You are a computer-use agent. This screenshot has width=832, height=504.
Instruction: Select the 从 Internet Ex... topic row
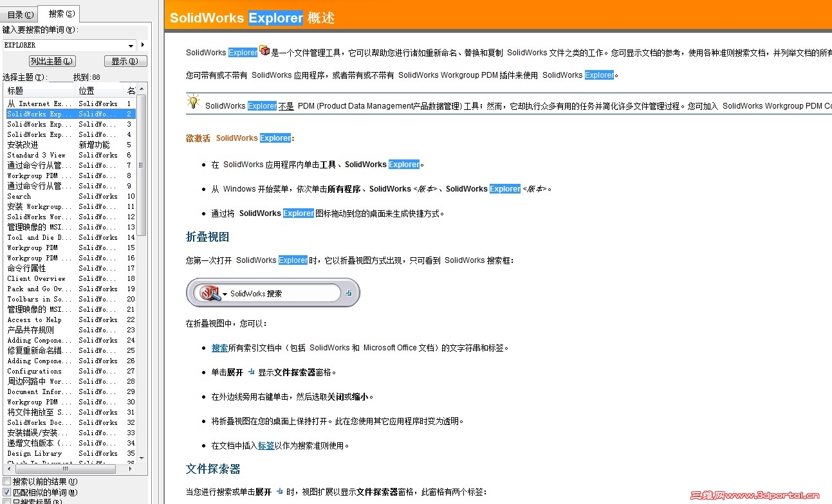coord(71,104)
